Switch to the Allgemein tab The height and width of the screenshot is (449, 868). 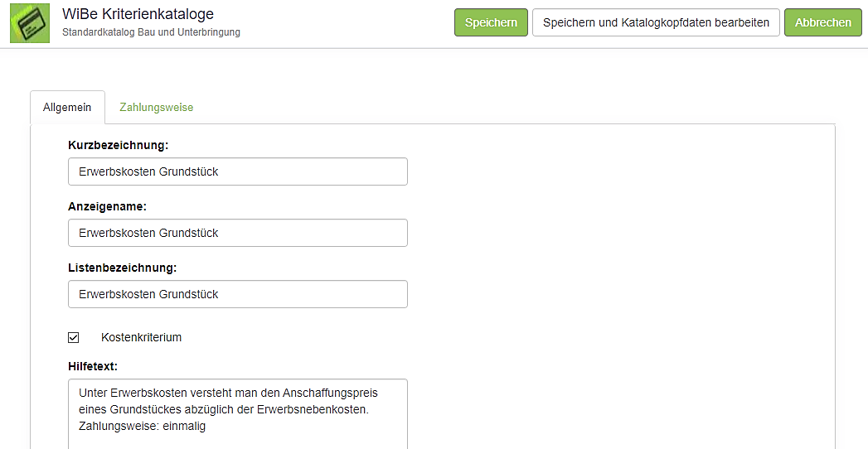67,108
